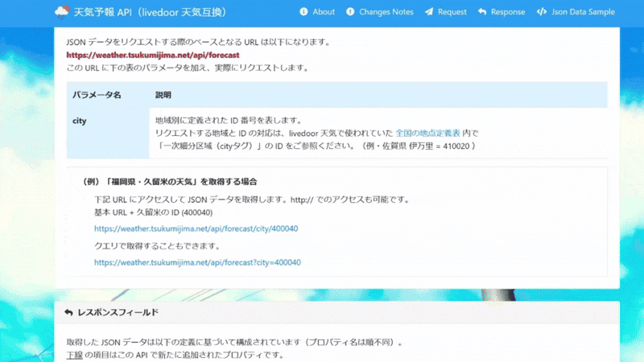Click the レスポンスフィールド section heading
The image size is (644, 362).
(x=118, y=312)
